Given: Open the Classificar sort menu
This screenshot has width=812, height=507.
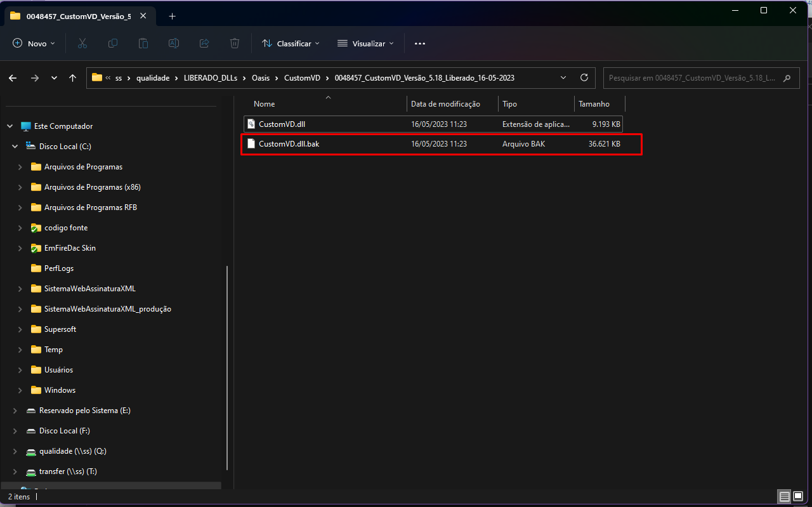Looking at the screenshot, I should pos(291,43).
